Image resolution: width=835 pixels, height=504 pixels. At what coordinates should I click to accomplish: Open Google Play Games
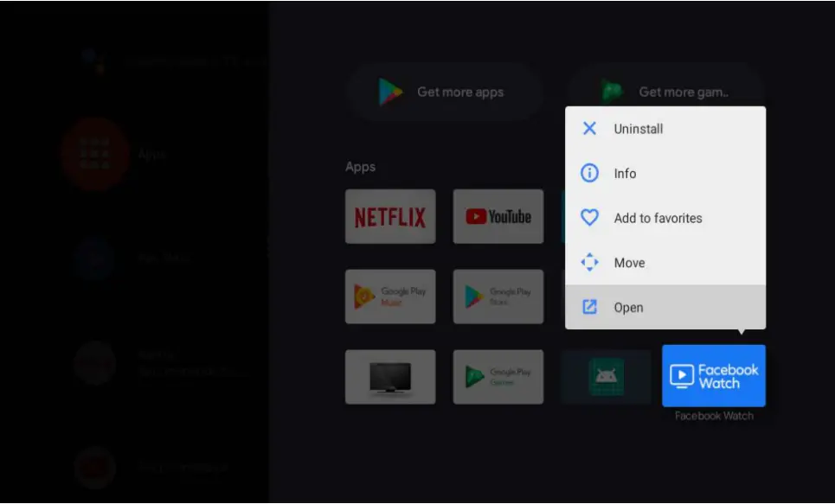tap(498, 376)
